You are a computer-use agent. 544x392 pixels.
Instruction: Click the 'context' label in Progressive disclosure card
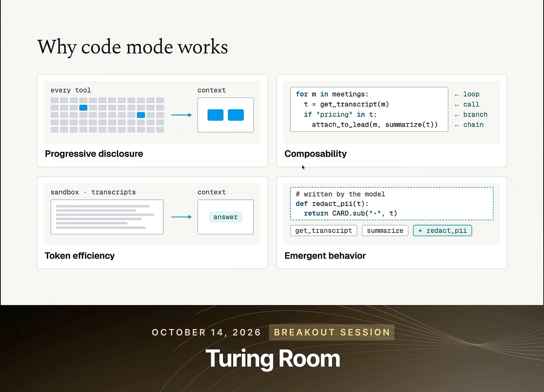(x=212, y=90)
